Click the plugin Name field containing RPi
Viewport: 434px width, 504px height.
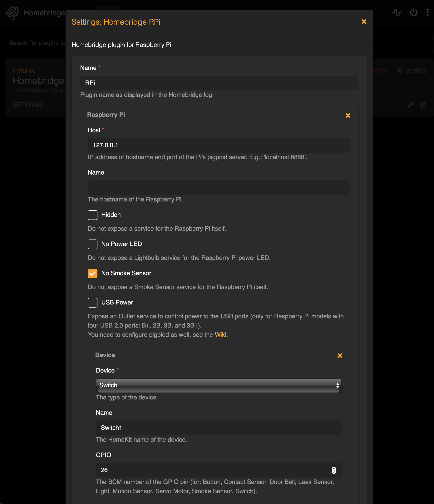pos(219,83)
